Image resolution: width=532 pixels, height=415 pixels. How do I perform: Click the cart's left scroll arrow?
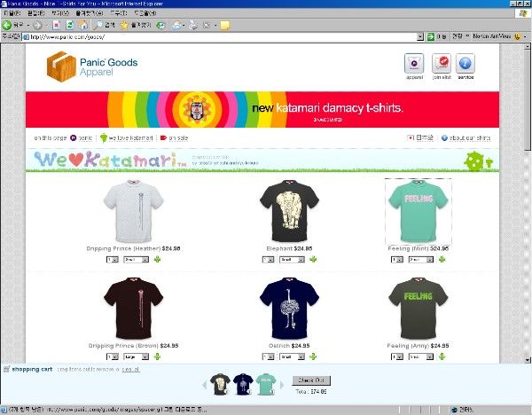[204, 385]
